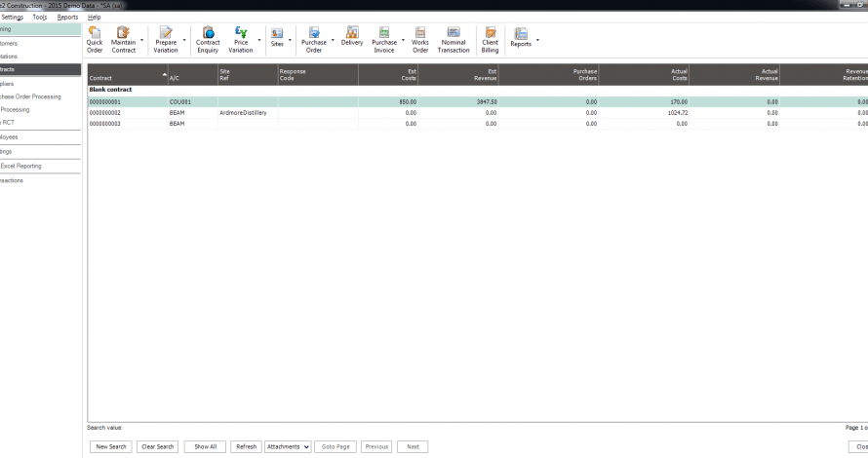This screenshot has height=458, width=868.
Task: Select the Purchase Order Processing sidebar item
Action: (30, 96)
